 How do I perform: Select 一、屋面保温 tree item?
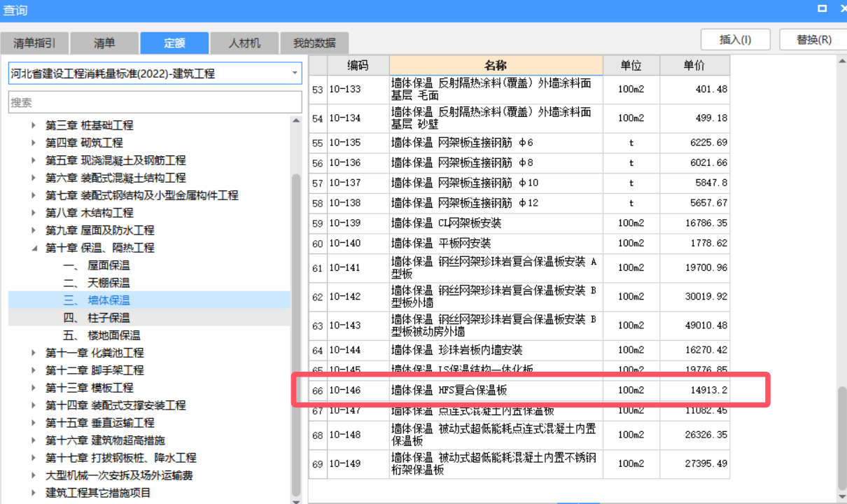pyautogui.click(x=97, y=265)
